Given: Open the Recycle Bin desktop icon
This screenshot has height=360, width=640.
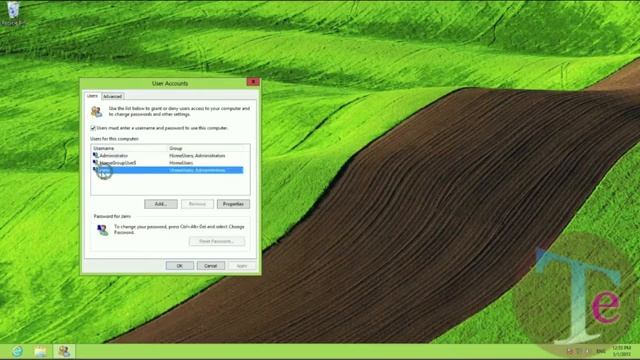Looking at the screenshot, I should tap(13, 13).
